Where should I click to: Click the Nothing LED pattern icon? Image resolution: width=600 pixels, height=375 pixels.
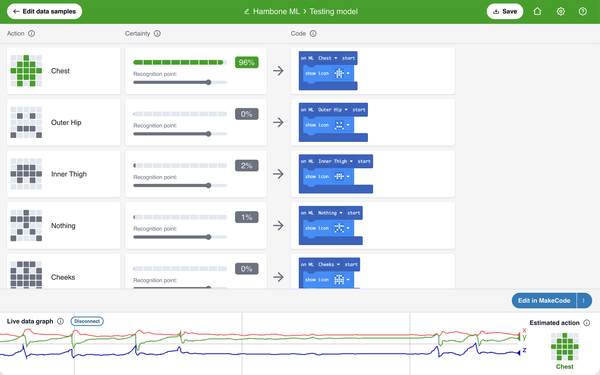coord(26,226)
